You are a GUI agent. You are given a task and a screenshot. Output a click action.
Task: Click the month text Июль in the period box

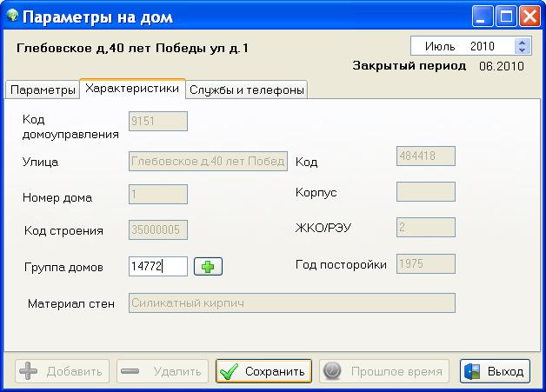440,46
